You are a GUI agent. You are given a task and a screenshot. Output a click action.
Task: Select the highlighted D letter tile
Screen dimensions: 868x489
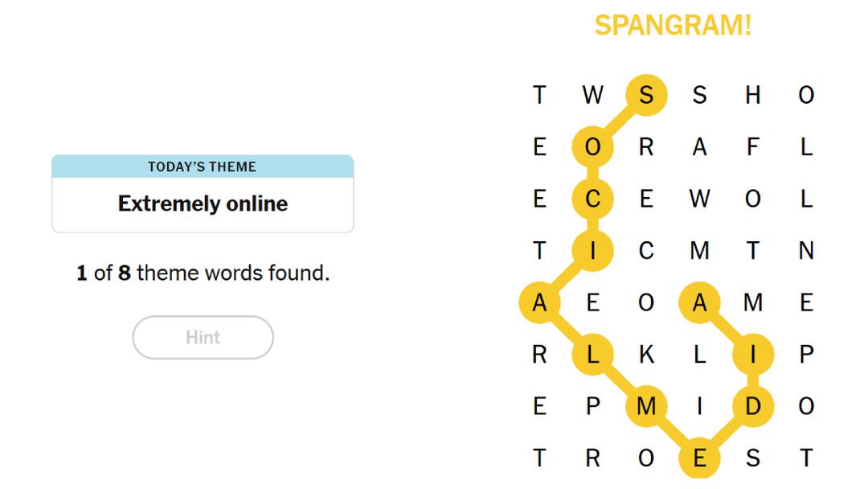click(x=754, y=405)
